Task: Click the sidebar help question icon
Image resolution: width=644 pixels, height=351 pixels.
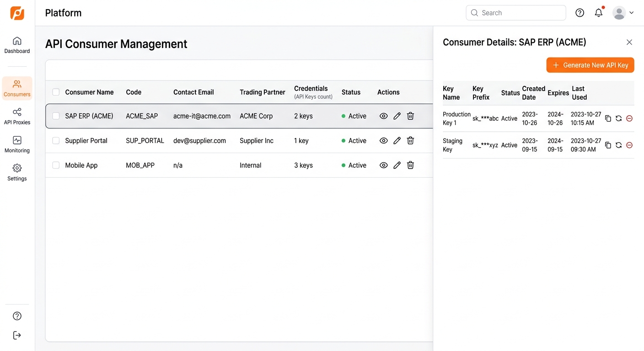Action: tap(17, 316)
